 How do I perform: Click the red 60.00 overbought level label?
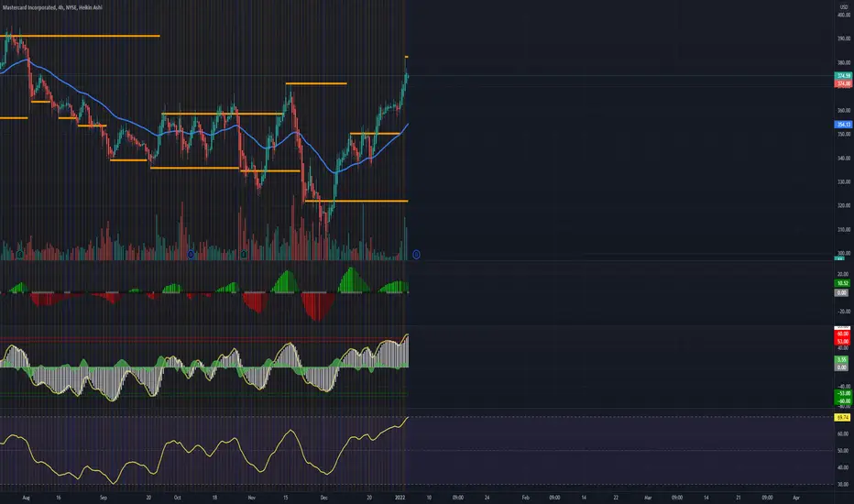(x=842, y=334)
